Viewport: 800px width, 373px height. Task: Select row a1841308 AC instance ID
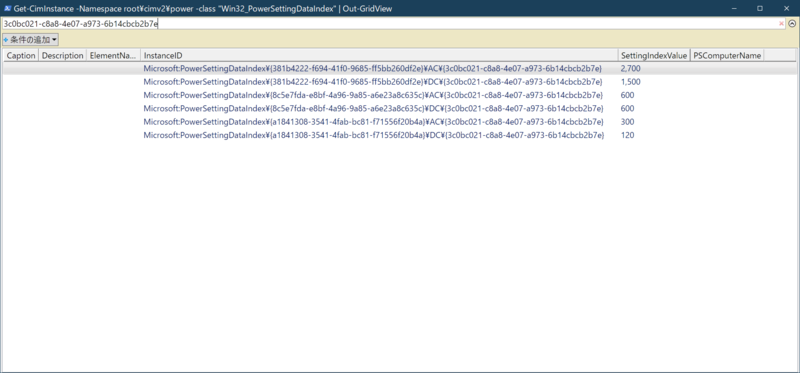point(373,121)
